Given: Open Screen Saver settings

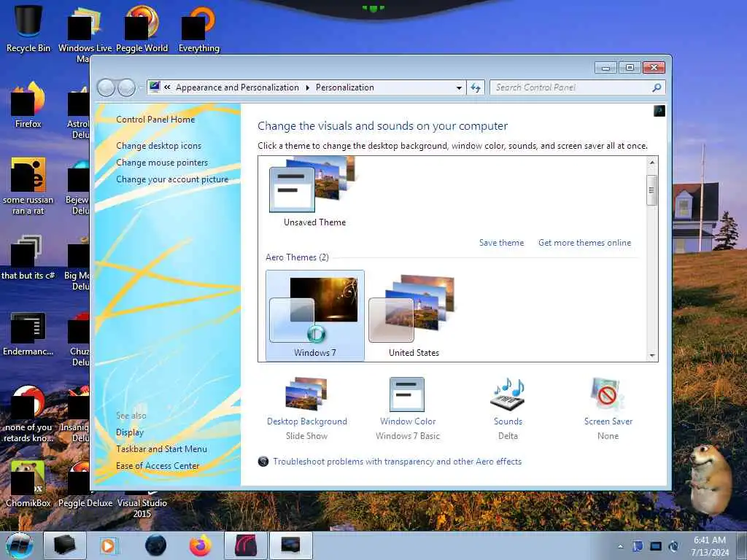Looking at the screenshot, I should click(608, 408).
